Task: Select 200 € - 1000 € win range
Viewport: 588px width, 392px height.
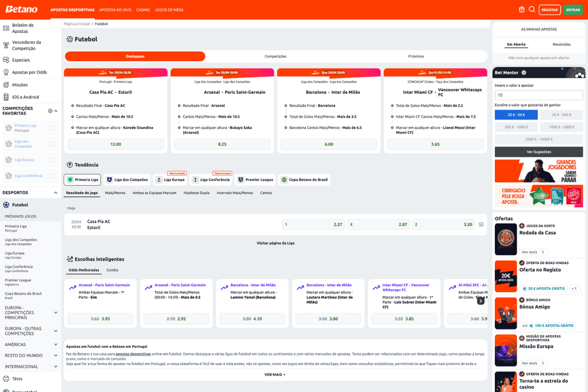Action: (x=516, y=127)
